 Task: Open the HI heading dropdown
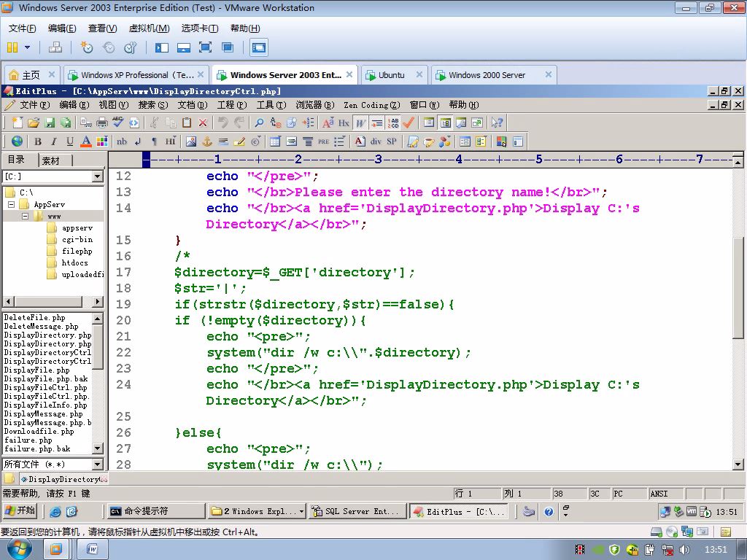point(170,141)
